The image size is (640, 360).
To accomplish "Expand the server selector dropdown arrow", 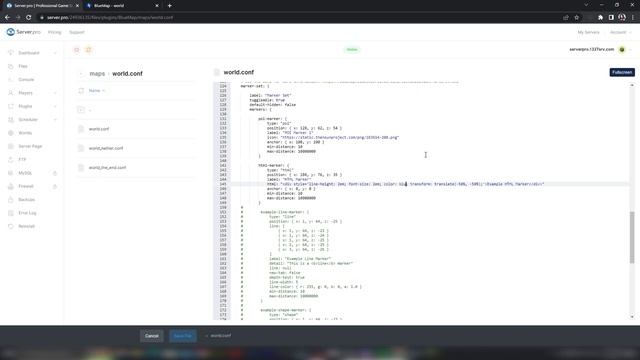I will click(631, 49).
